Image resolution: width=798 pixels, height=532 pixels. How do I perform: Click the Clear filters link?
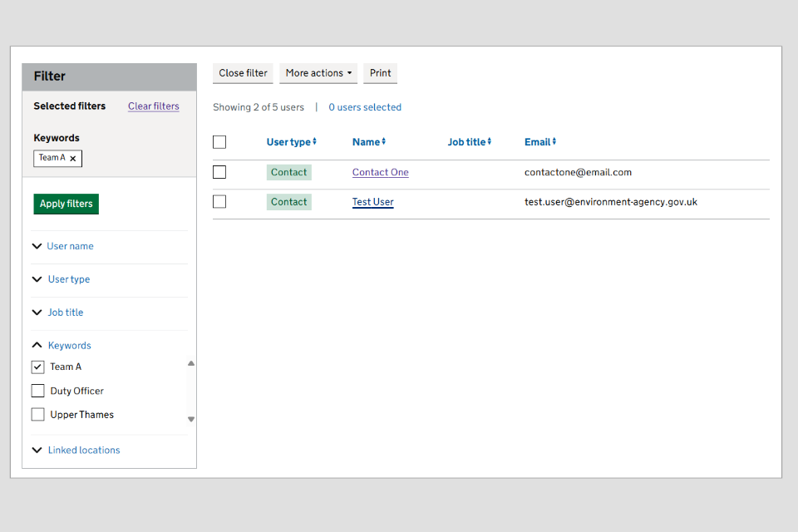[x=154, y=106]
